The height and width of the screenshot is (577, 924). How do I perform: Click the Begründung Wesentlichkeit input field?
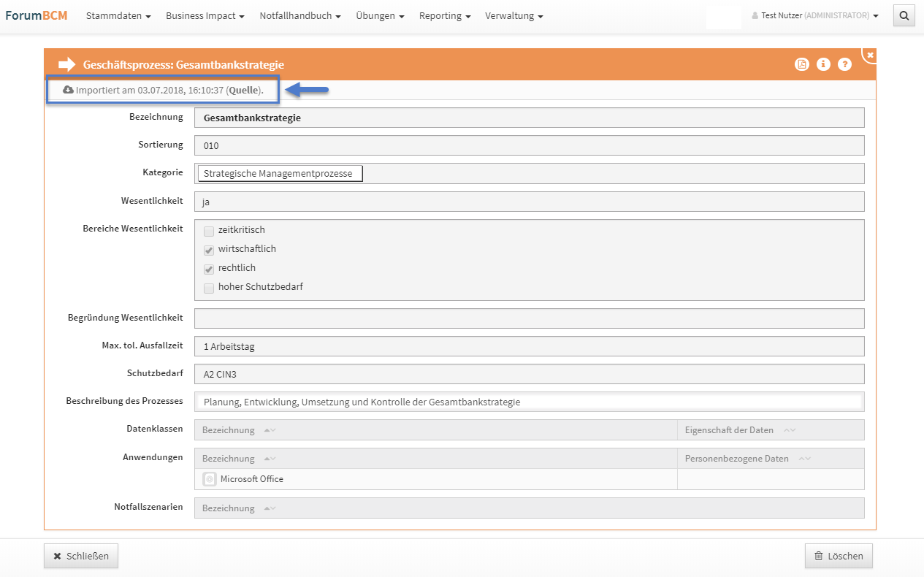tap(529, 318)
